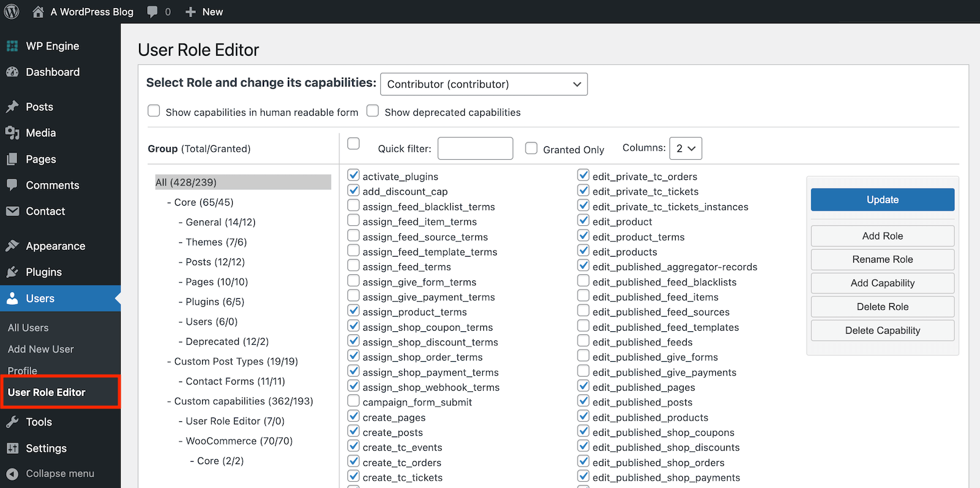Go to All Users submenu

point(28,328)
